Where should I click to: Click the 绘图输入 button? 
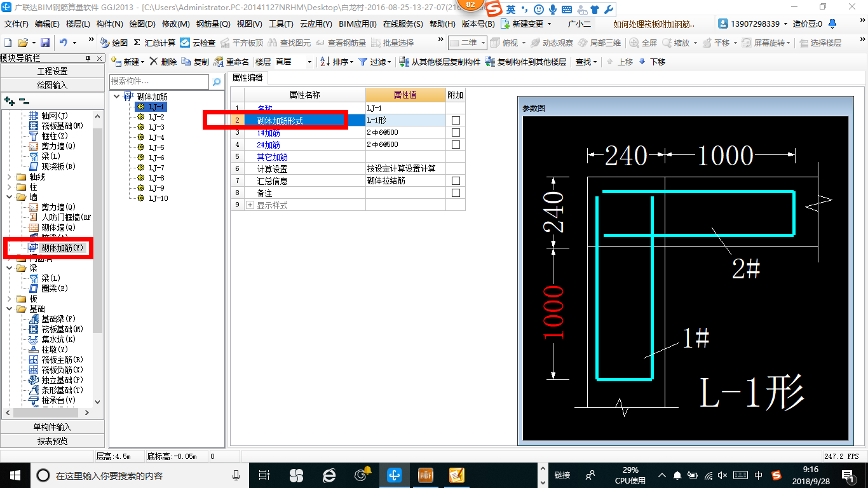coord(52,85)
